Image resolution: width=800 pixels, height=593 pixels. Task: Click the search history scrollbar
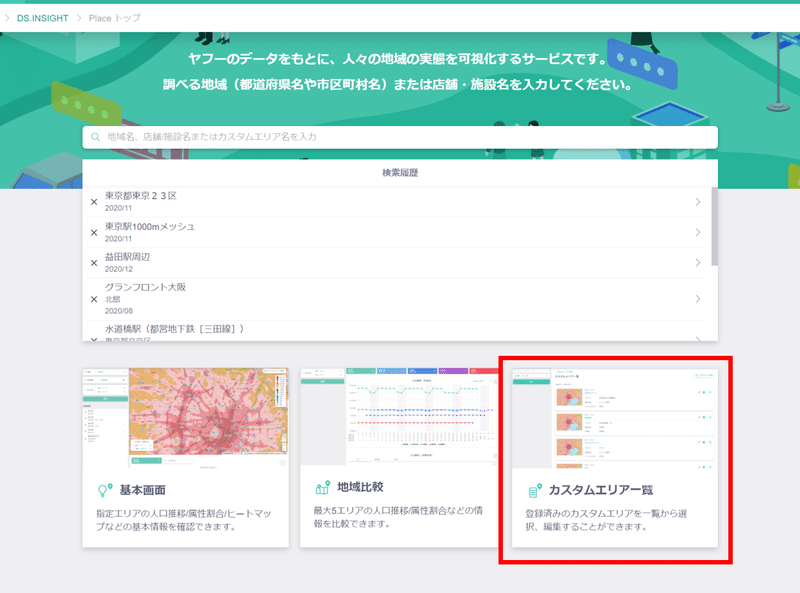point(714,227)
